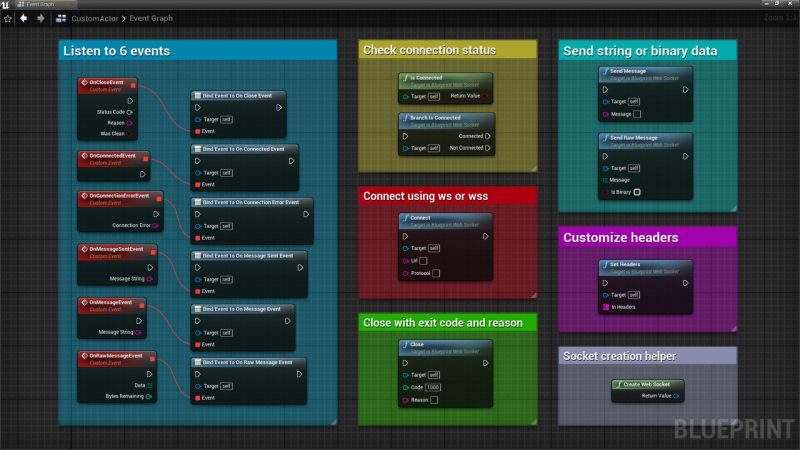The image size is (800, 450).
Task: Click the Customize headers comment title
Action: [620, 237]
